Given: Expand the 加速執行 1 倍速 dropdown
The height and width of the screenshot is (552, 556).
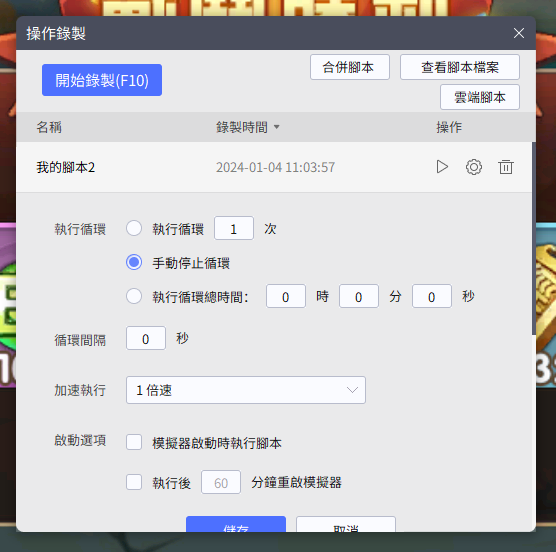Looking at the screenshot, I should (246, 390).
